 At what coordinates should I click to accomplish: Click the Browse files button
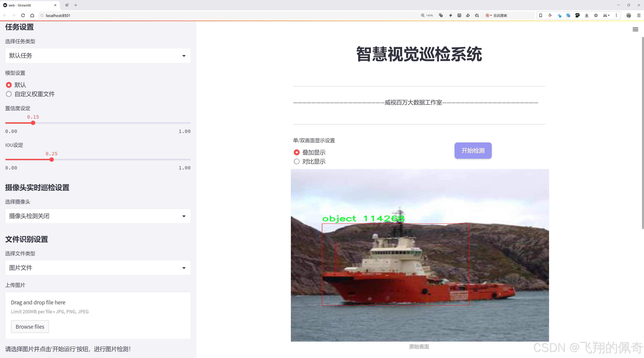pos(30,327)
